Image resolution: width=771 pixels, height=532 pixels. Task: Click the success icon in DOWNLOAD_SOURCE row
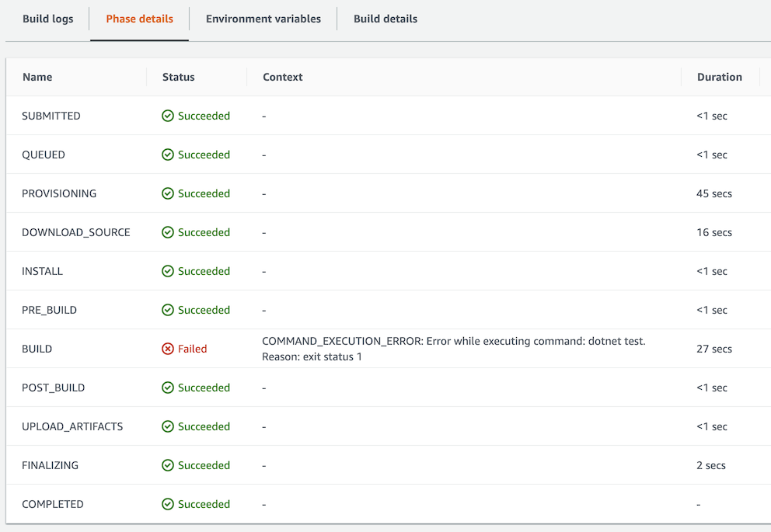coord(168,232)
